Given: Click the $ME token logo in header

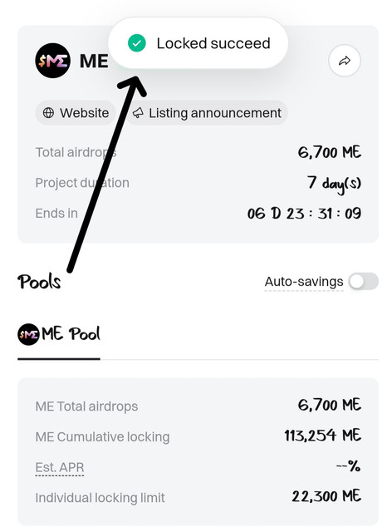Looking at the screenshot, I should (x=52, y=61).
